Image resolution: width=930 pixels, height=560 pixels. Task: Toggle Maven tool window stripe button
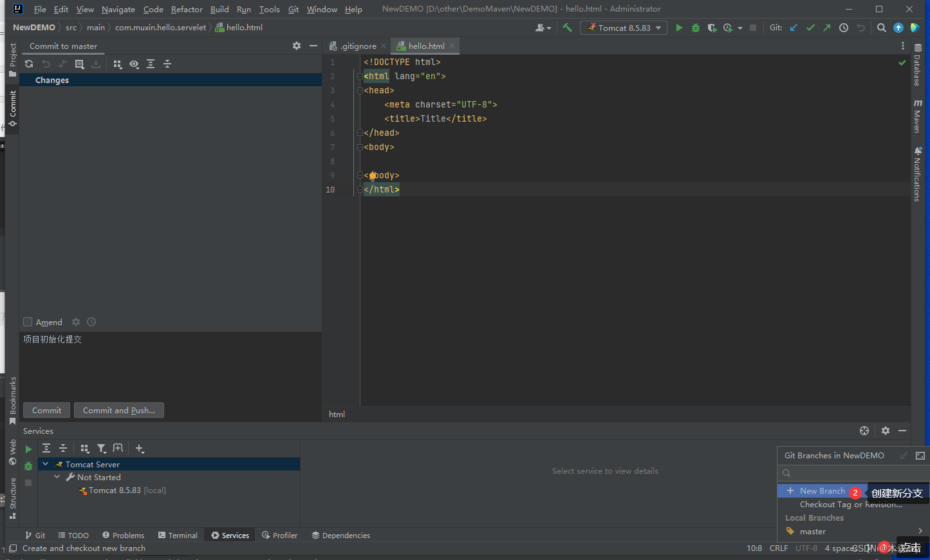click(x=918, y=117)
